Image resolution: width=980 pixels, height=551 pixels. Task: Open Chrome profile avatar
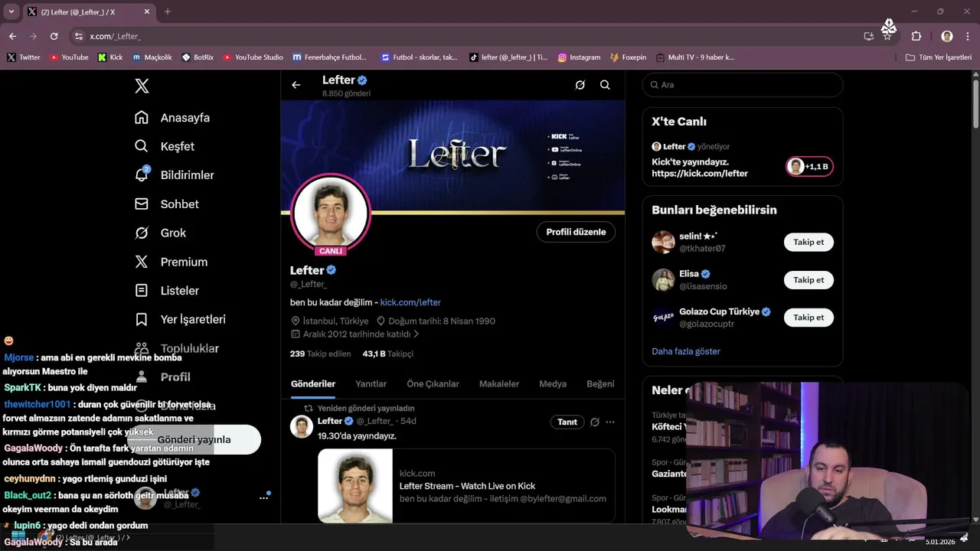point(947,36)
